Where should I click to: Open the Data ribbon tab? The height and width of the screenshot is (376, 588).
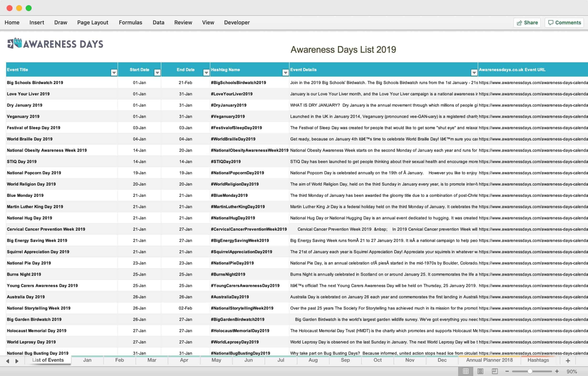point(158,22)
